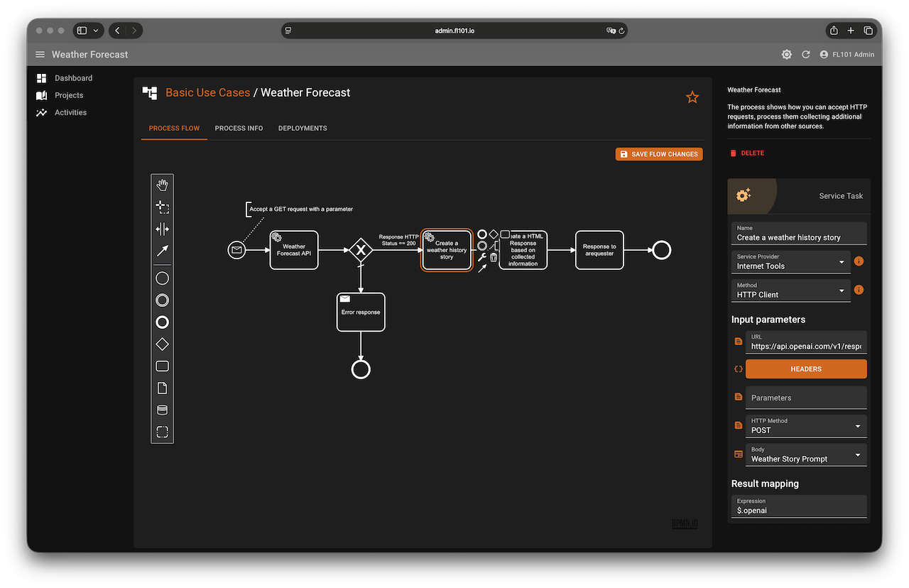Add a gateway diamond from palette
This screenshot has width=909, height=588.
point(162,344)
